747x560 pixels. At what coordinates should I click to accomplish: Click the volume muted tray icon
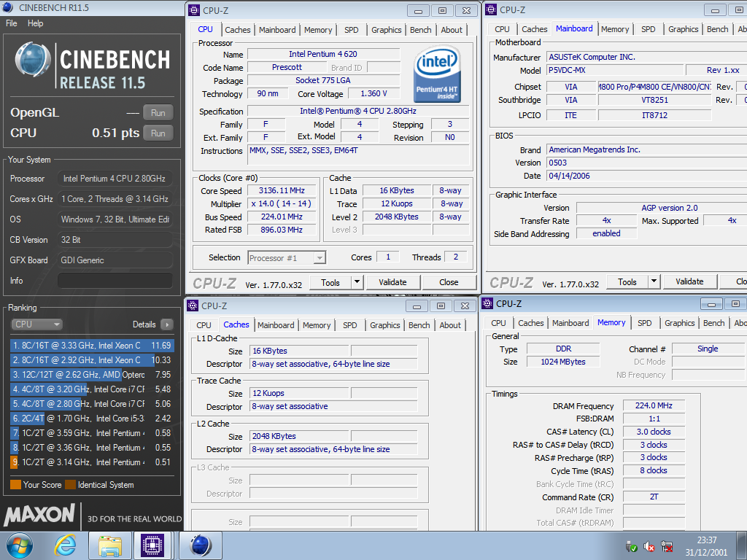click(649, 547)
